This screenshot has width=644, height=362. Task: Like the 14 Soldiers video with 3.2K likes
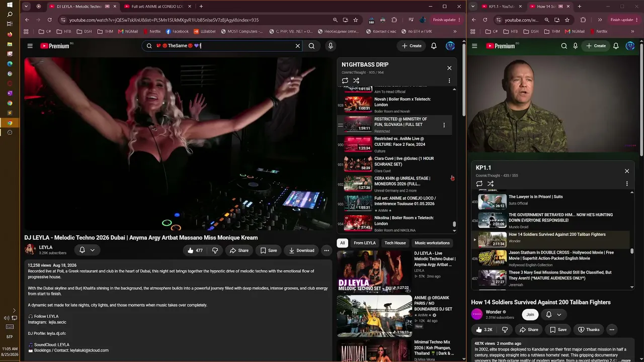point(484,329)
